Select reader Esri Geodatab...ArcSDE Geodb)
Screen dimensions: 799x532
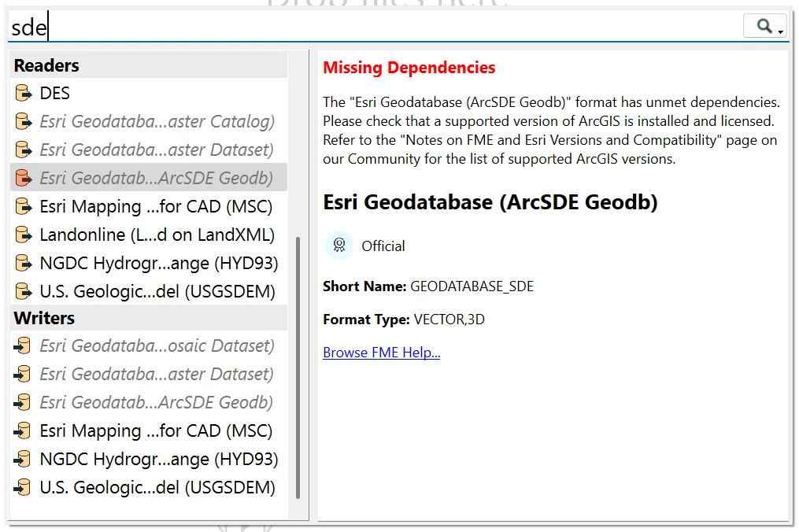click(149, 178)
